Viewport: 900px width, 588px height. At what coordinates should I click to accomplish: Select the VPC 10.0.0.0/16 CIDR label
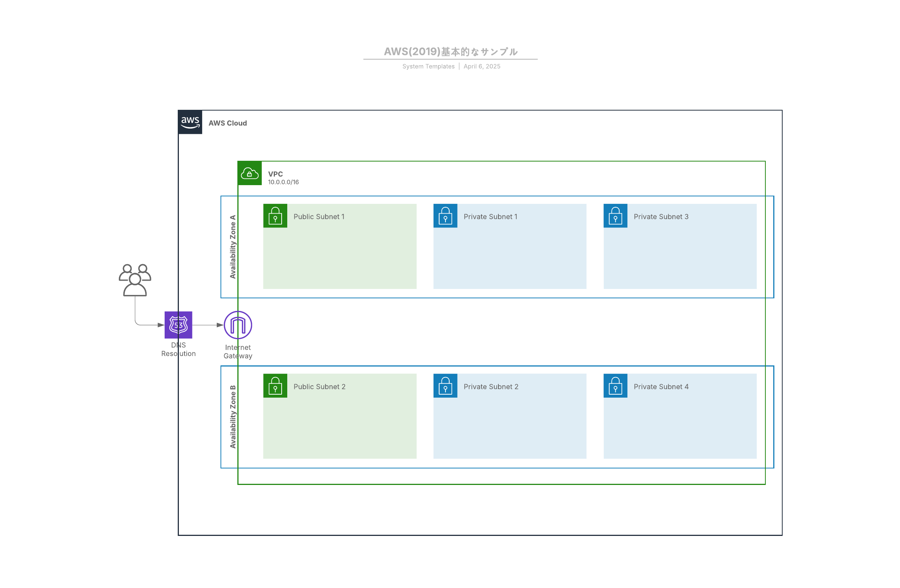pos(283,182)
